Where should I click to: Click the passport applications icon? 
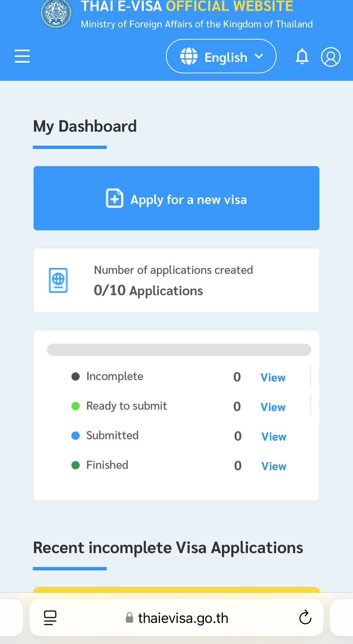click(59, 280)
